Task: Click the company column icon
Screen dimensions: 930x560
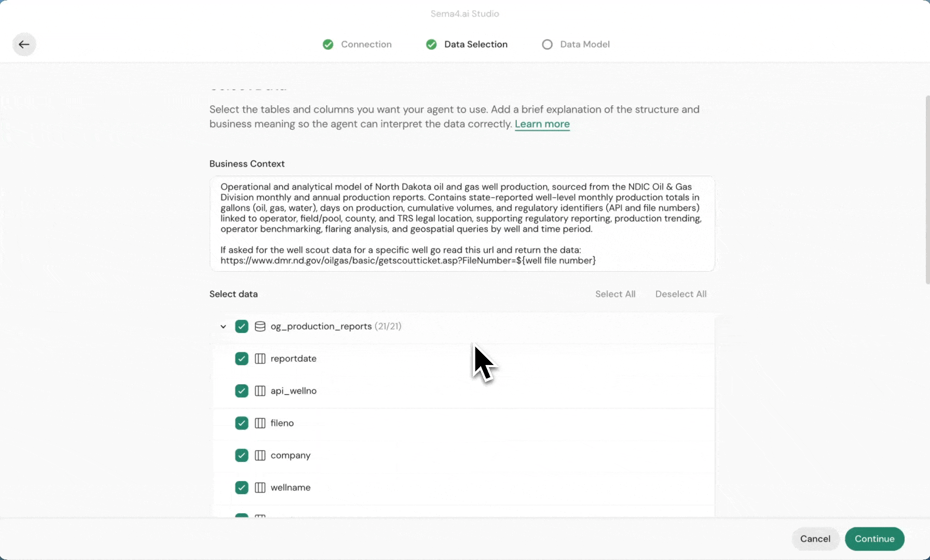Action: point(260,455)
